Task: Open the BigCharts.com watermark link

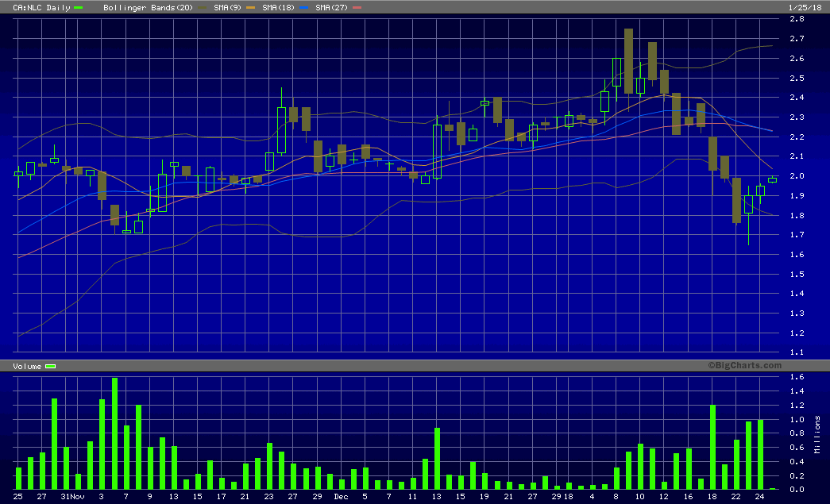Action: click(x=745, y=365)
